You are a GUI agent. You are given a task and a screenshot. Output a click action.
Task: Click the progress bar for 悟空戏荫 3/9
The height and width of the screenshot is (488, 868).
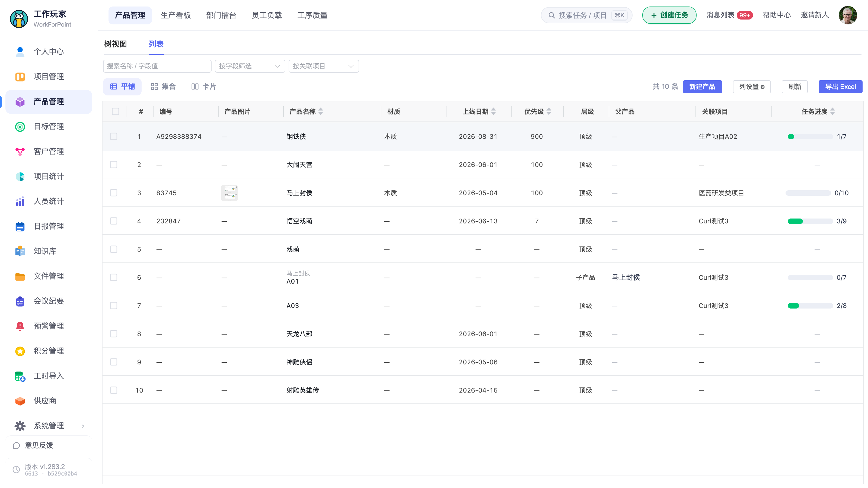click(810, 221)
